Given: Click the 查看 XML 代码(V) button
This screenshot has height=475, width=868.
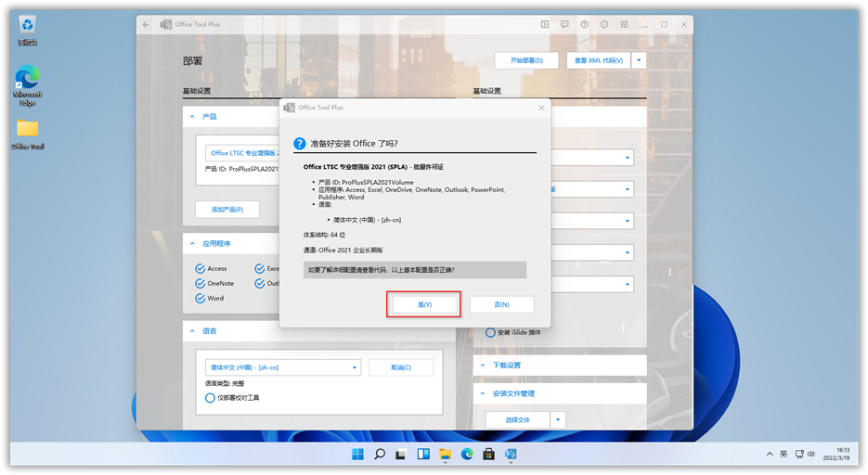Looking at the screenshot, I should point(599,60).
